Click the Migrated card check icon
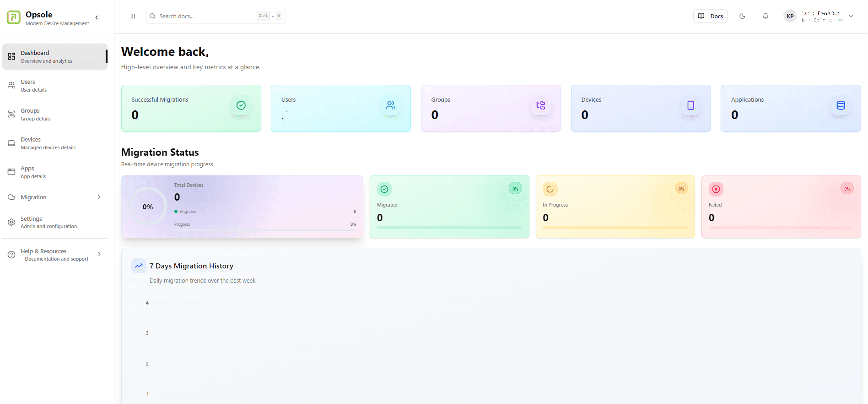This screenshot has height=404, width=868. click(384, 189)
